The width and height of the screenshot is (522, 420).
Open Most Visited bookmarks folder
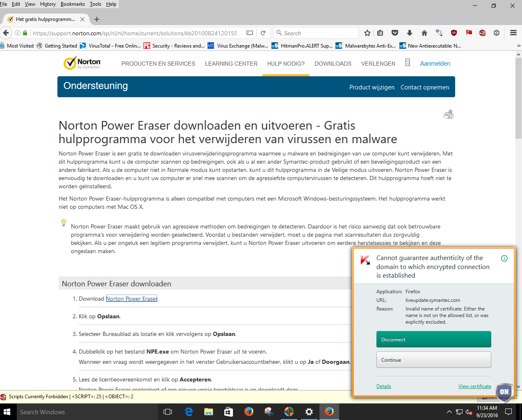point(17,46)
